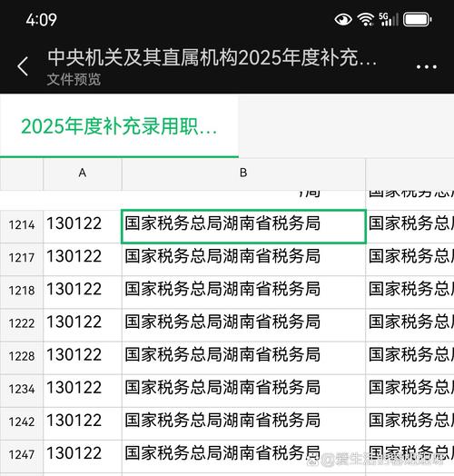
Task: Tap the document title 中央机关及其直属机构2025年度补充…
Action: pyautogui.click(x=212, y=57)
